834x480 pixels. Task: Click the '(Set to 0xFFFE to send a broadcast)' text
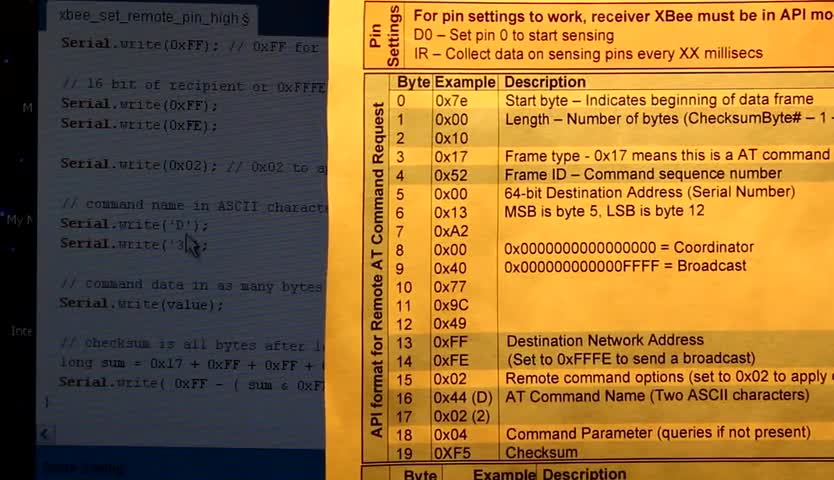[x=631, y=359]
